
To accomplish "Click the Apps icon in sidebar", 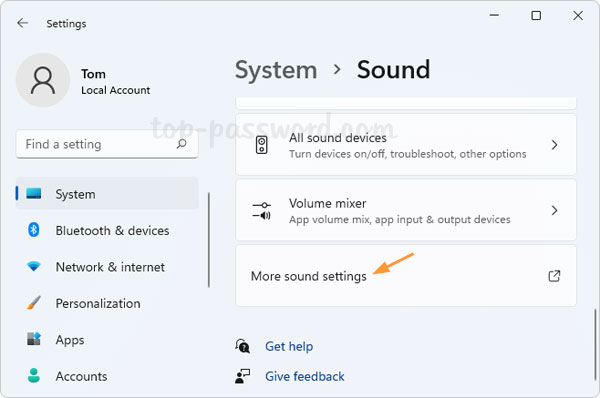I will click(x=34, y=339).
